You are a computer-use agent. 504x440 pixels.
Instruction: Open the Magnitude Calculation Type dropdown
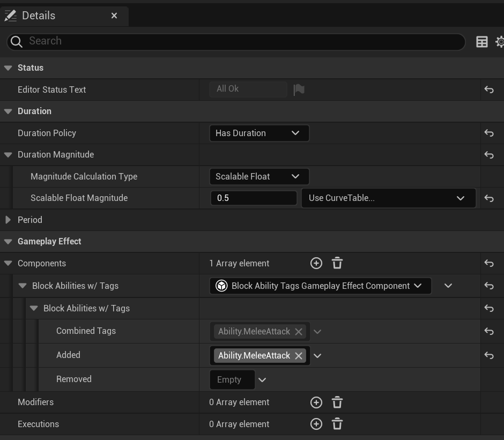pos(258,176)
